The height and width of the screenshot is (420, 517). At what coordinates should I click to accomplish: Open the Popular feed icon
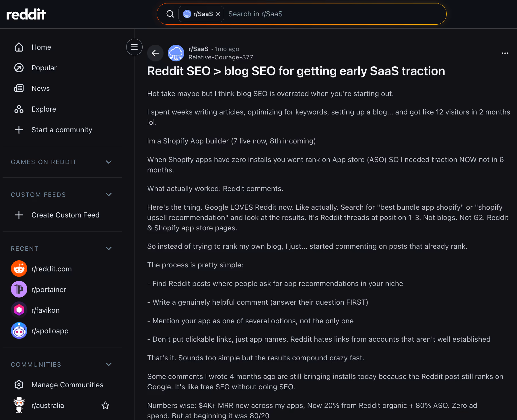point(19,68)
